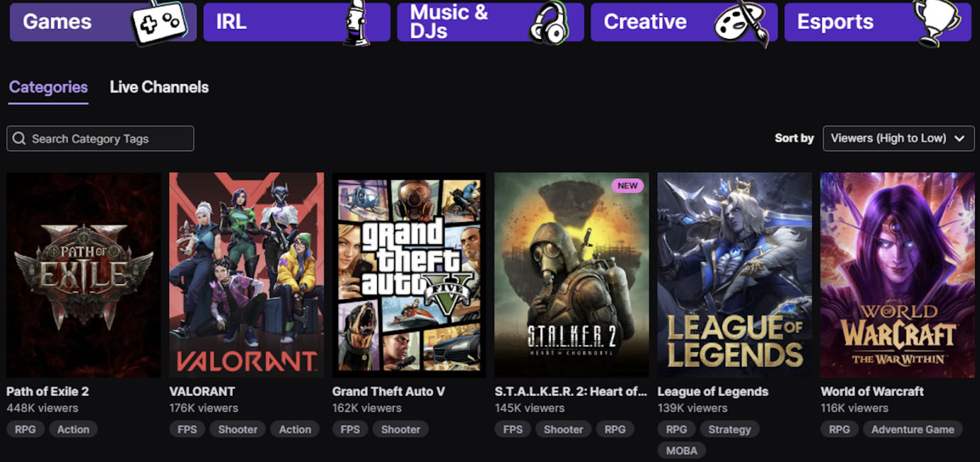980x462 pixels.
Task: Open the VALORANT category thumbnail
Action: (246, 275)
